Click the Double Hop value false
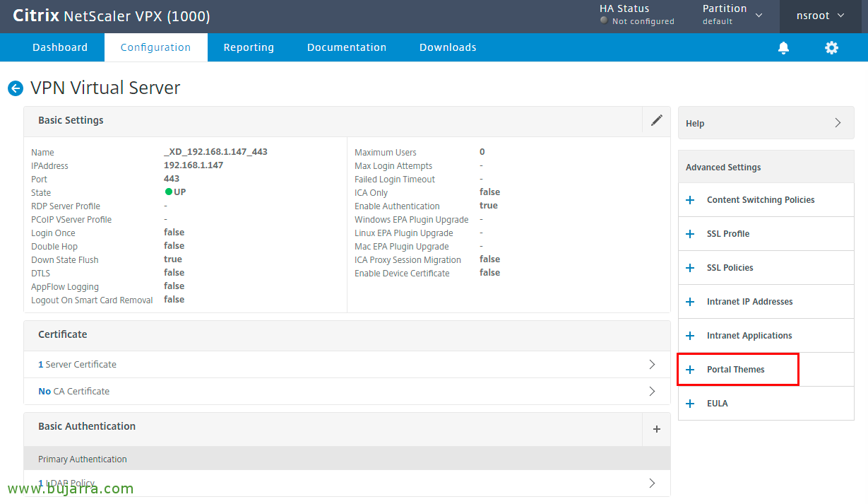The height and width of the screenshot is (504, 868). (x=174, y=246)
